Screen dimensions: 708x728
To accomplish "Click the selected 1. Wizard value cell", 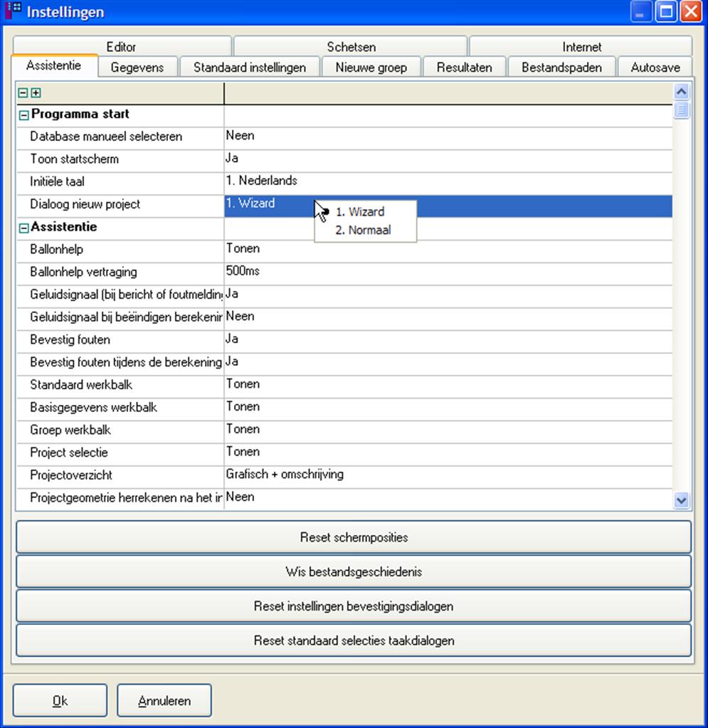I will click(x=448, y=206).
